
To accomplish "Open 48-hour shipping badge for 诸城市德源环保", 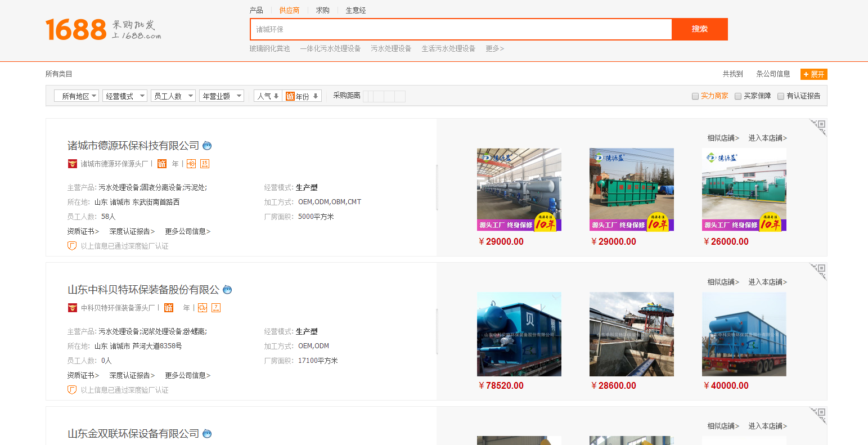I will coord(191,164).
